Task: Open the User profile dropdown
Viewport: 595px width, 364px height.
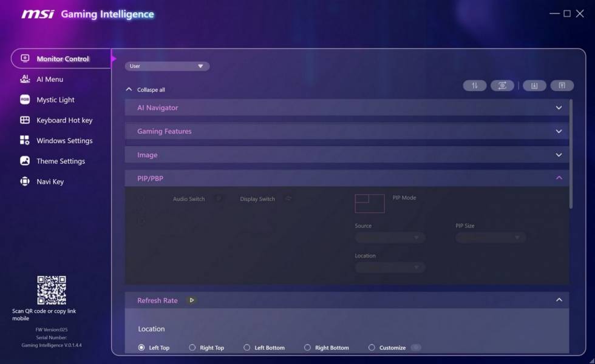Action: click(x=167, y=66)
